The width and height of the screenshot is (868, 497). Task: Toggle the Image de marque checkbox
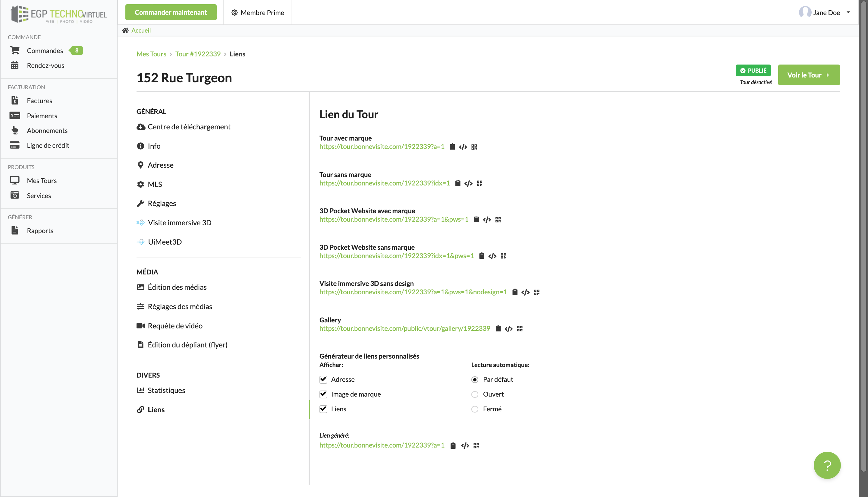(x=323, y=394)
